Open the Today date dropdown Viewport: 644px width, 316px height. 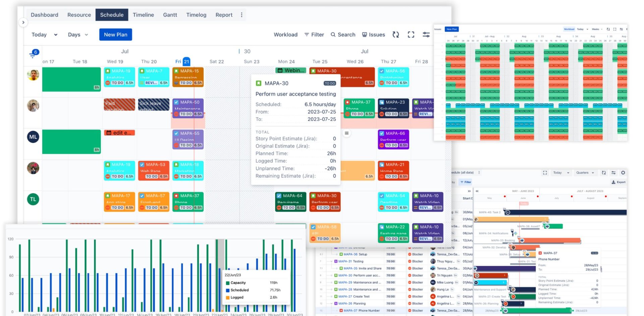click(x=44, y=35)
